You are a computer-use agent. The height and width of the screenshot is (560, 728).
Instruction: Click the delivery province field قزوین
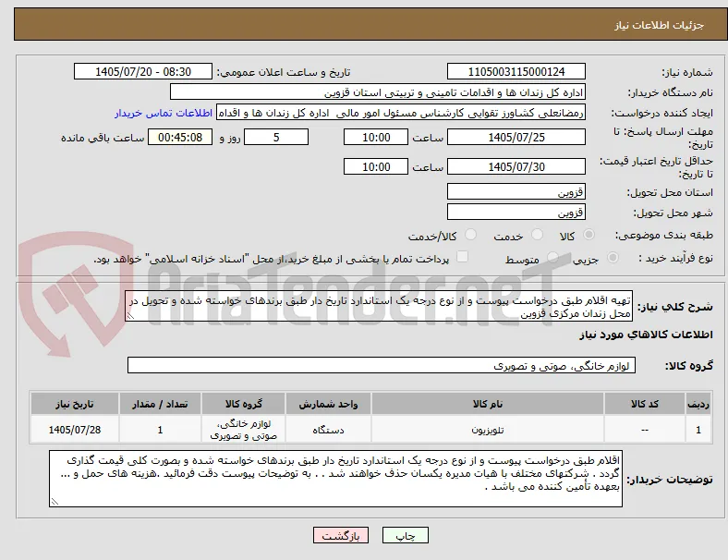[516, 192]
